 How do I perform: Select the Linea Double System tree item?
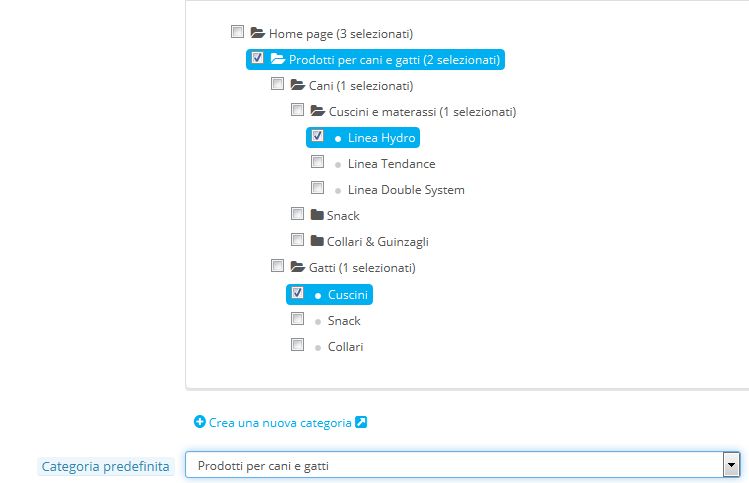click(x=406, y=190)
